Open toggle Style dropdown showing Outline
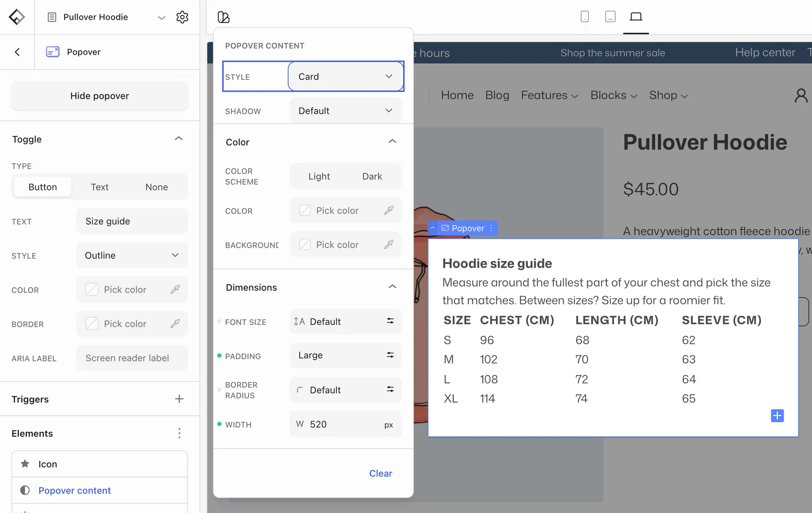This screenshot has height=513, width=812. point(132,255)
